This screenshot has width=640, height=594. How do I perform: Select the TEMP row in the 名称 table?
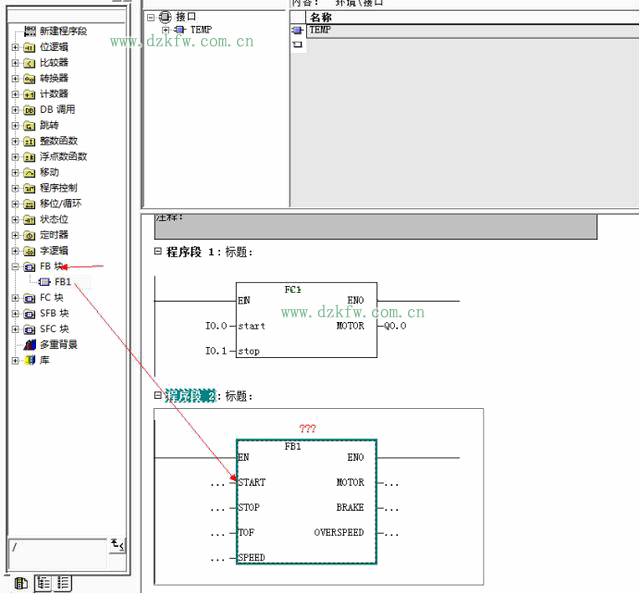click(320, 30)
